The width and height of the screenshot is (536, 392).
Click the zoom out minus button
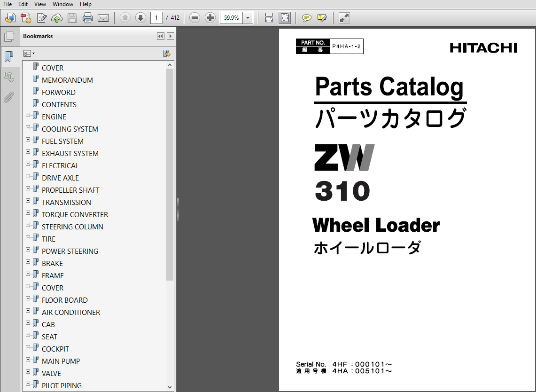194,18
